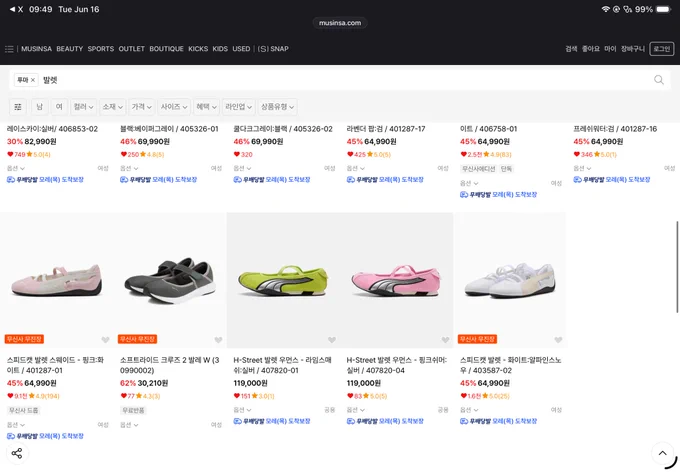Like the lime H-Street ballet 407820-01
The image size is (680, 472).
click(332, 340)
